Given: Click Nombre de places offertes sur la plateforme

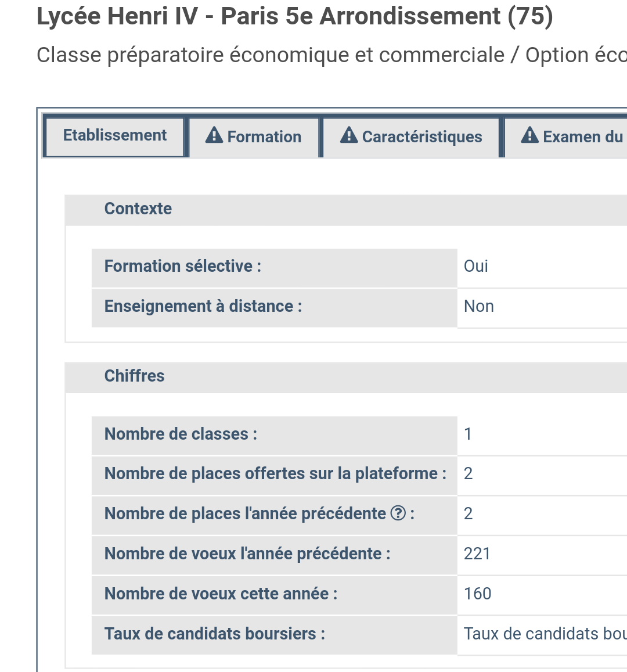Looking at the screenshot, I should coord(275,473).
